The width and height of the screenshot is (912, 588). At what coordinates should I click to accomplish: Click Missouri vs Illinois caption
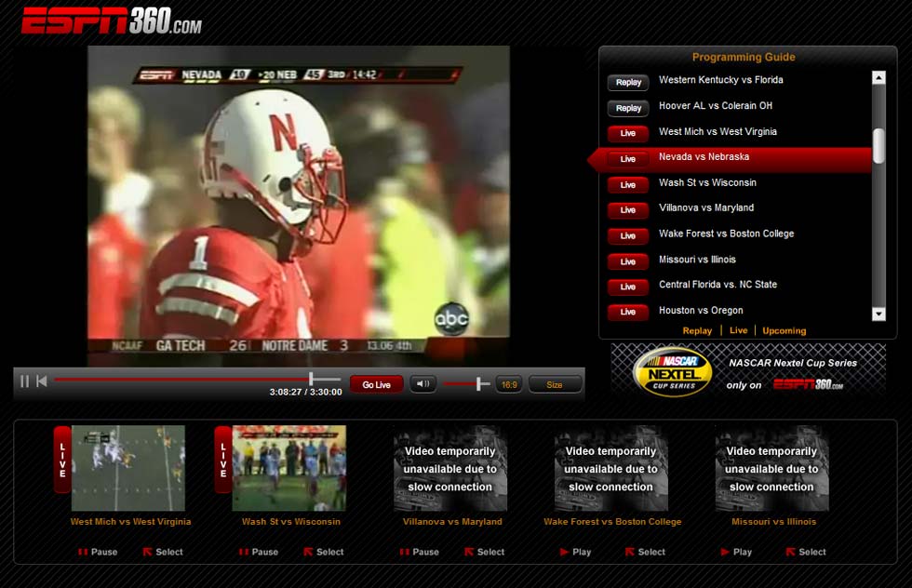[773, 522]
